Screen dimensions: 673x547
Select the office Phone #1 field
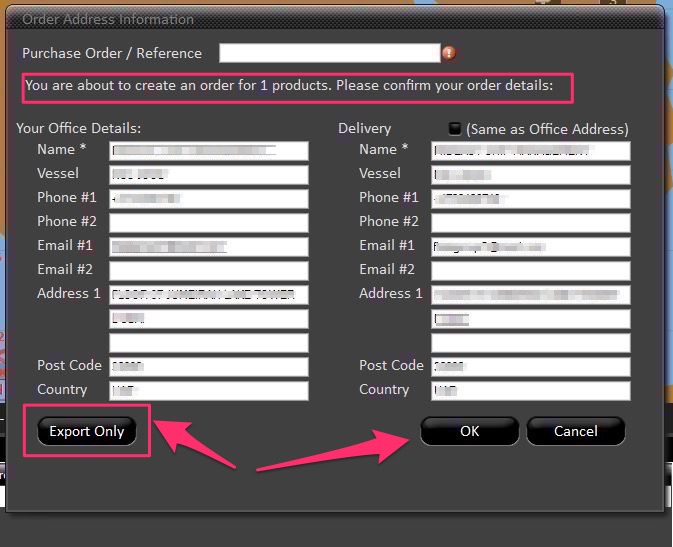(x=208, y=198)
